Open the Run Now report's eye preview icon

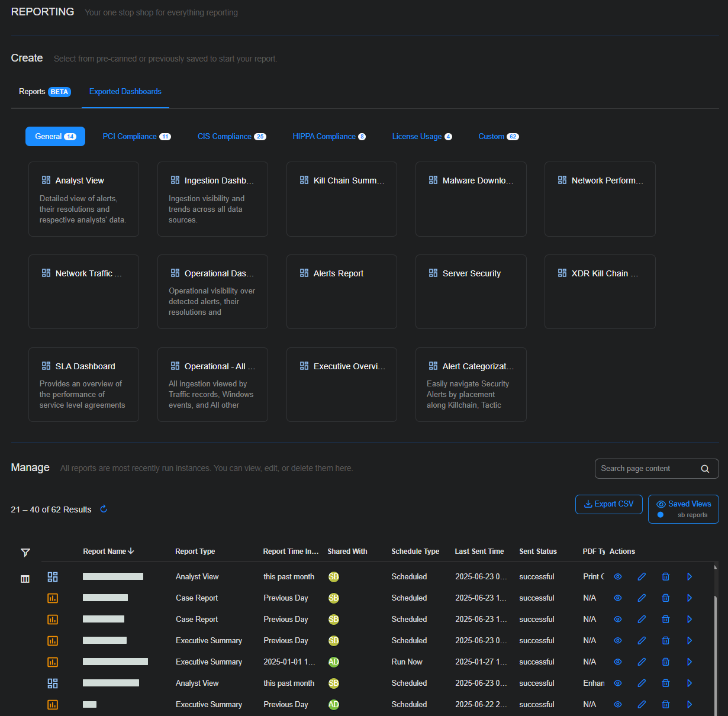tap(617, 662)
